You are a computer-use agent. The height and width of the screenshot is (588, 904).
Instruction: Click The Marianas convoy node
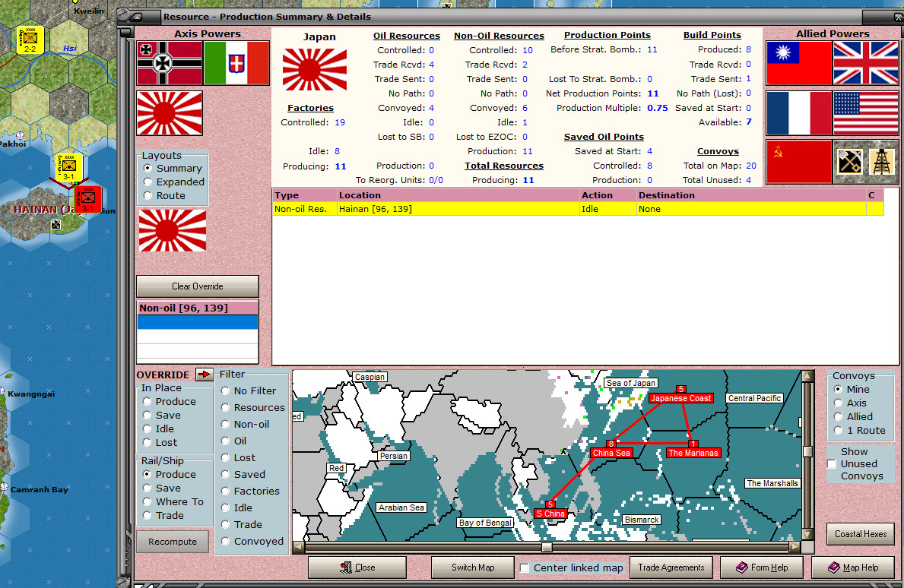tap(693, 453)
